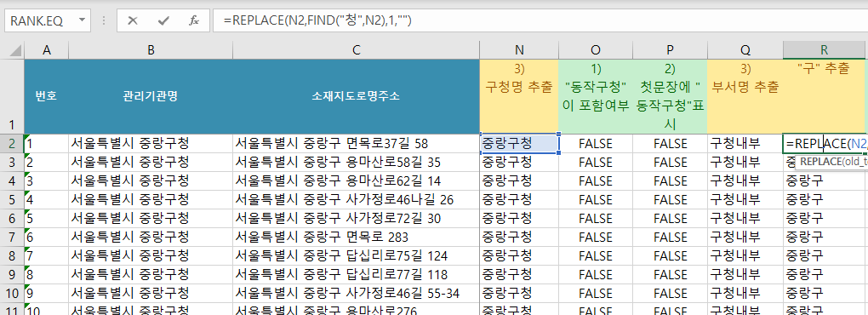The width and height of the screenshot is (868, 315).
Task: Select FALSE in column O row 2
Action: pos(596,144)
